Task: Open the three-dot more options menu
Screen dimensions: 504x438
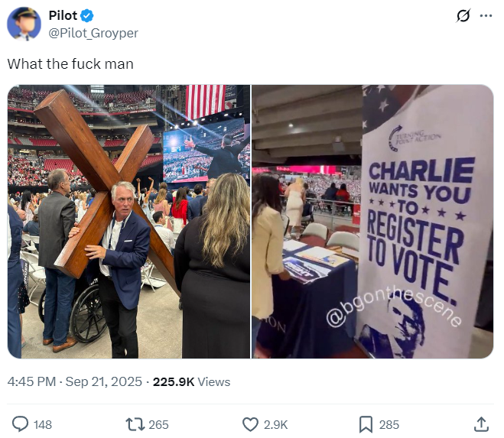Action: pyautogui.click(x=486, y=15)
